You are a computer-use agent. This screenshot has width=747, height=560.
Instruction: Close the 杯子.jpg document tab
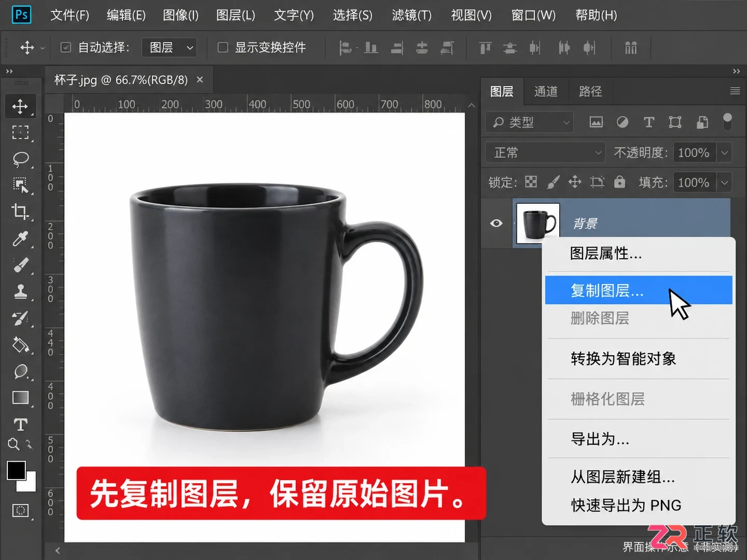(200, 80)
